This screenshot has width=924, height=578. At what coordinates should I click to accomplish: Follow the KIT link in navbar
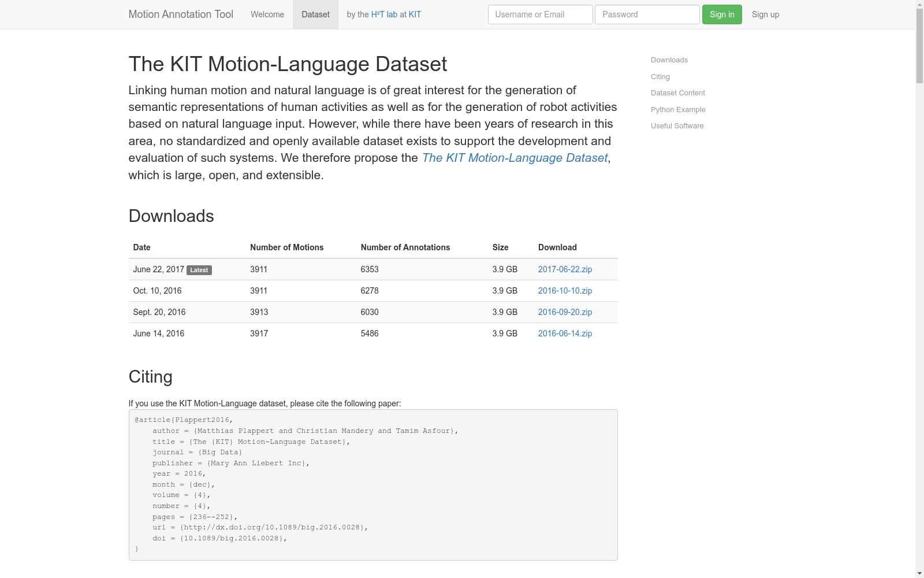click(415, 14)
